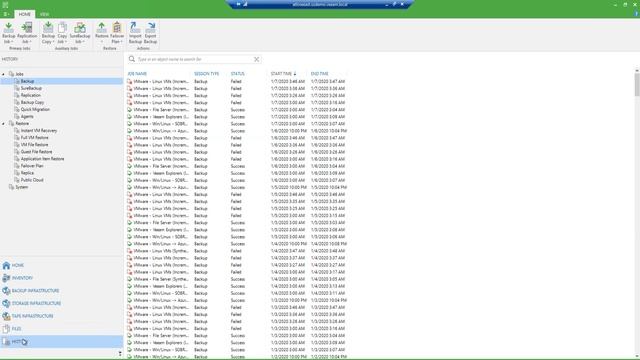Screen dimensions: 640x360
Task: Click the Import Backup ribbon icon
Action: point(135,33)
